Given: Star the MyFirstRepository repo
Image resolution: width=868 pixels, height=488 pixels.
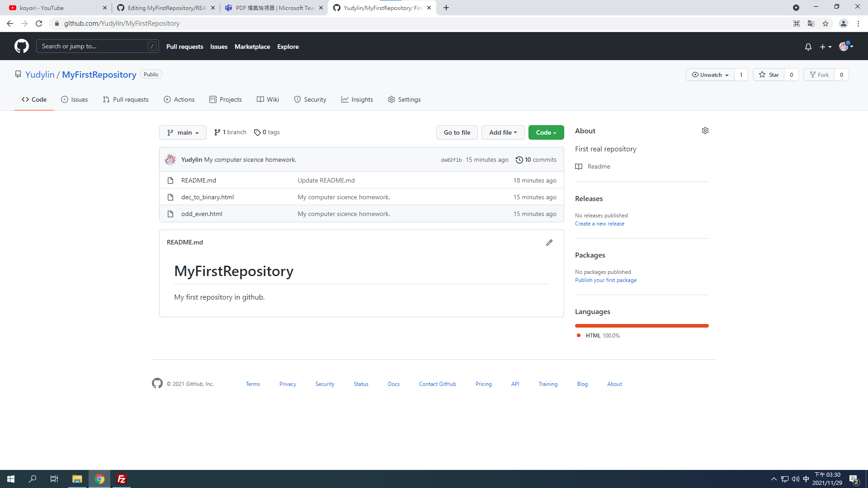Looking at the screenshot, I should 769,75.
